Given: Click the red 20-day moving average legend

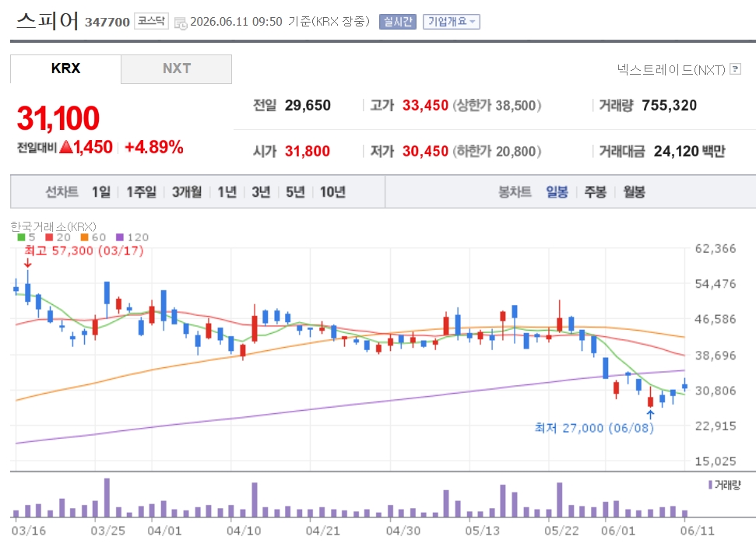Looking at the screenshot, I should point(58,237).
